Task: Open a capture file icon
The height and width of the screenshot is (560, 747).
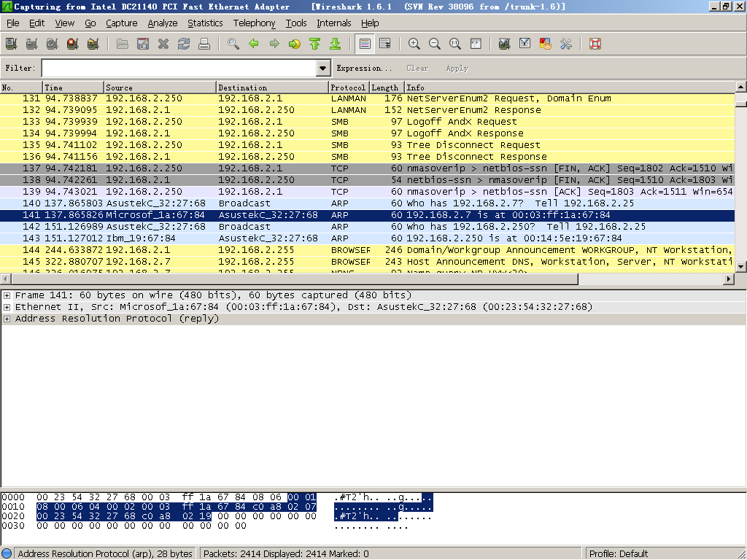Action: click(x=123, y=44)
